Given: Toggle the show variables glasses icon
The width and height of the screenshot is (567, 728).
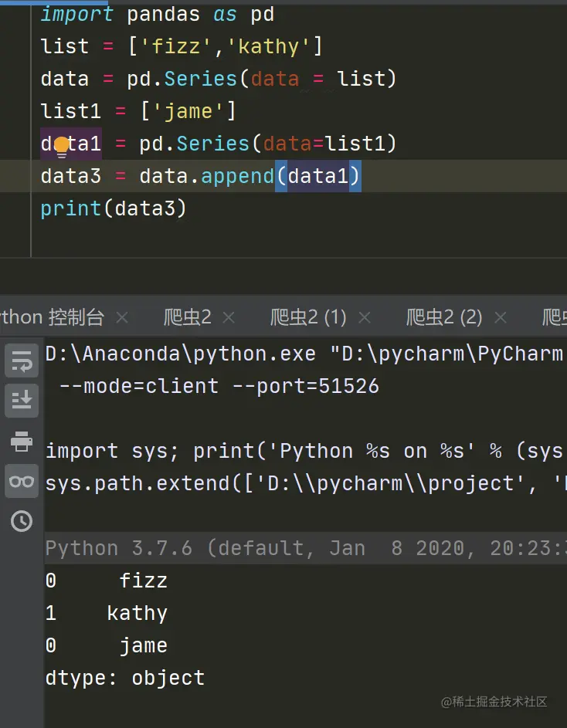Looking at the screenshot, I should point(22,481).
